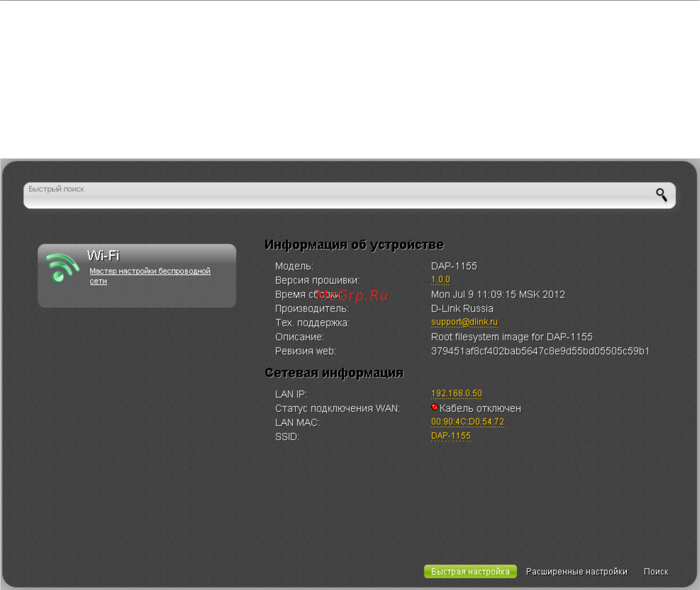Click the green Wi-Fi signal icon
This screenshot has width=700, height=590.
(62, 268)
